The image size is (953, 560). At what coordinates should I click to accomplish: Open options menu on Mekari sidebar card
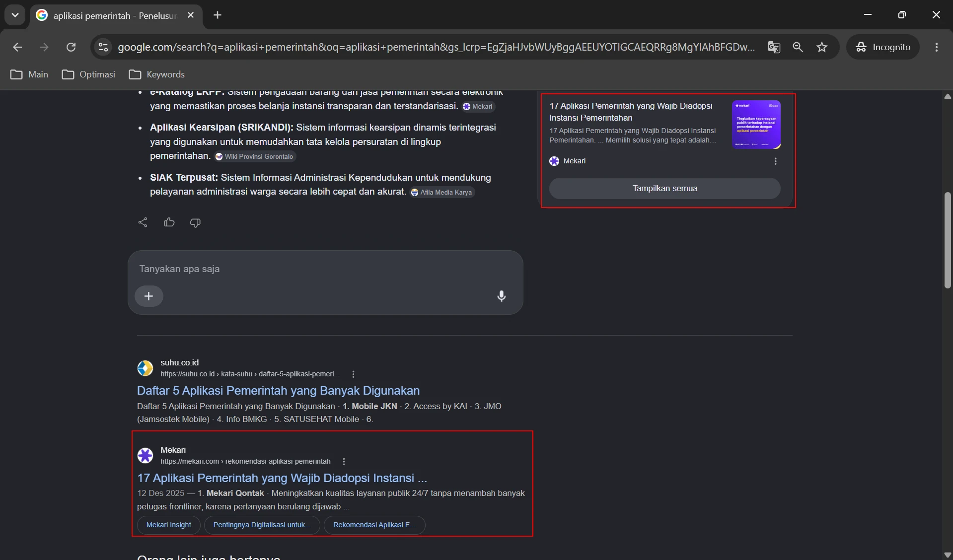point(775,161)
